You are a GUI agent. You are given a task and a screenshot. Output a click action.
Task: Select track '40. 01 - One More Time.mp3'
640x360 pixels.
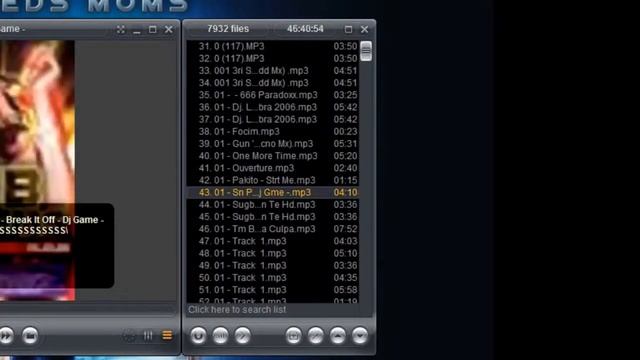(x=273, y=156)
